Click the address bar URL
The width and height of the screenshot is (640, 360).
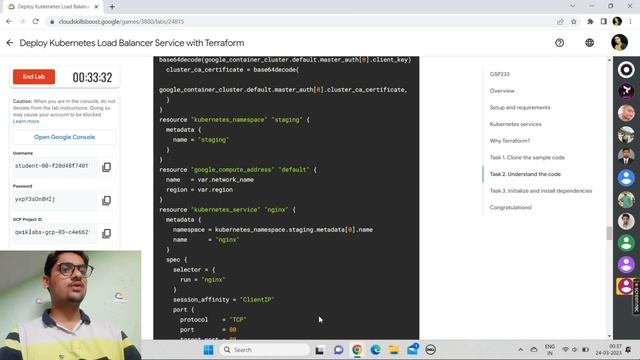tap(121, 22)
